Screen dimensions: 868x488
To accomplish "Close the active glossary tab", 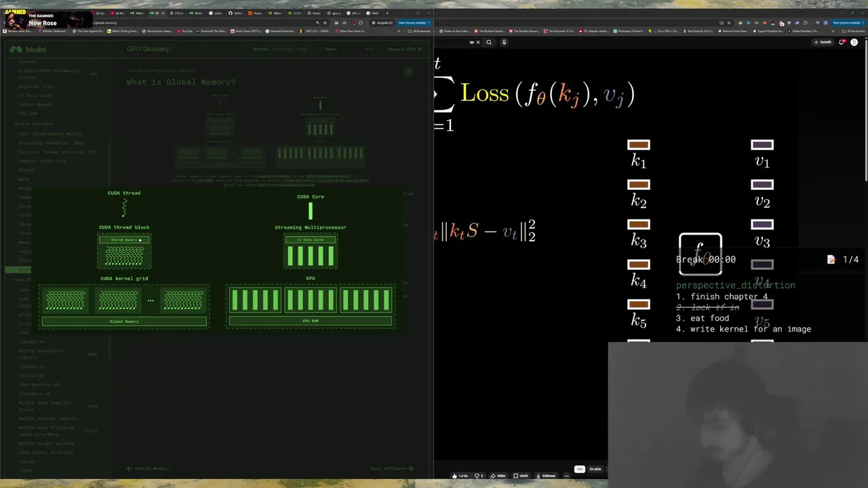I will [163, 13].
